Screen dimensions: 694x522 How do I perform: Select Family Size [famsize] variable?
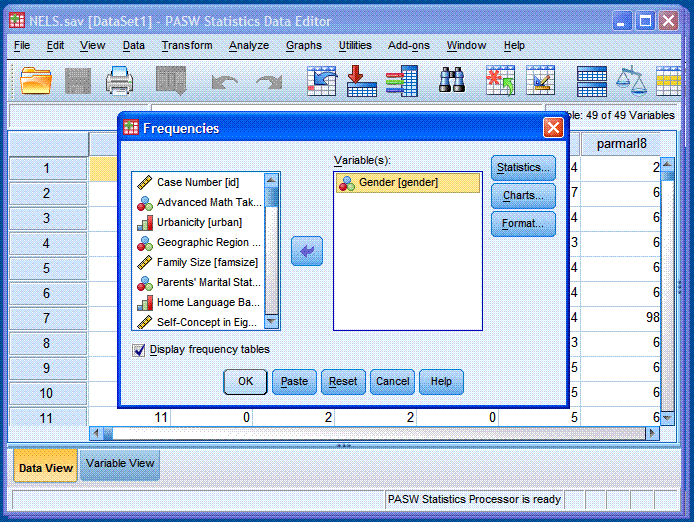point(198,263)
